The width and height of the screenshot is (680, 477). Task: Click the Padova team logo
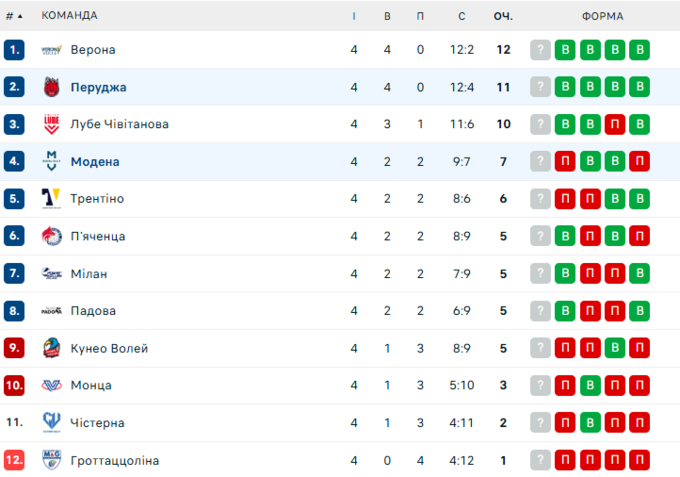coord(52,310)
